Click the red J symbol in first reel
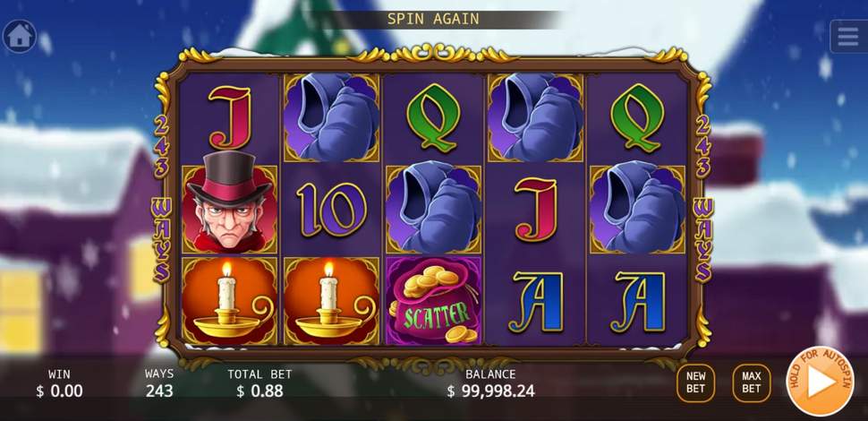Viewport: 868px width, 421px height. pos(229,118)
